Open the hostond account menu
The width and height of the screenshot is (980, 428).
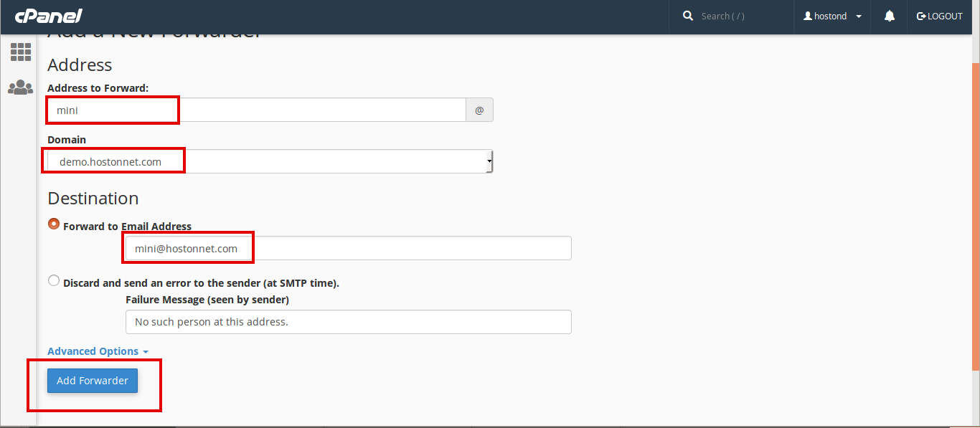pos(832,16)
